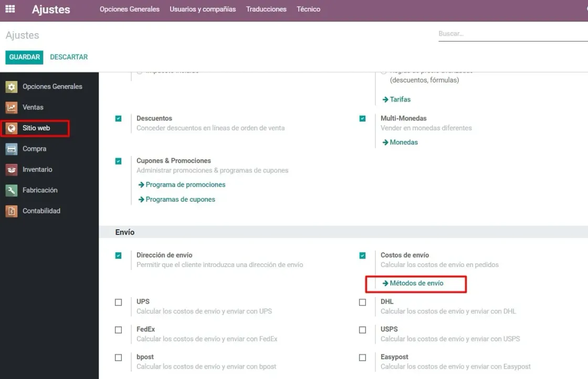
Task: Click 'Calcular los costos de envío en pedidos' text
Action: click(x=439, y=265)
